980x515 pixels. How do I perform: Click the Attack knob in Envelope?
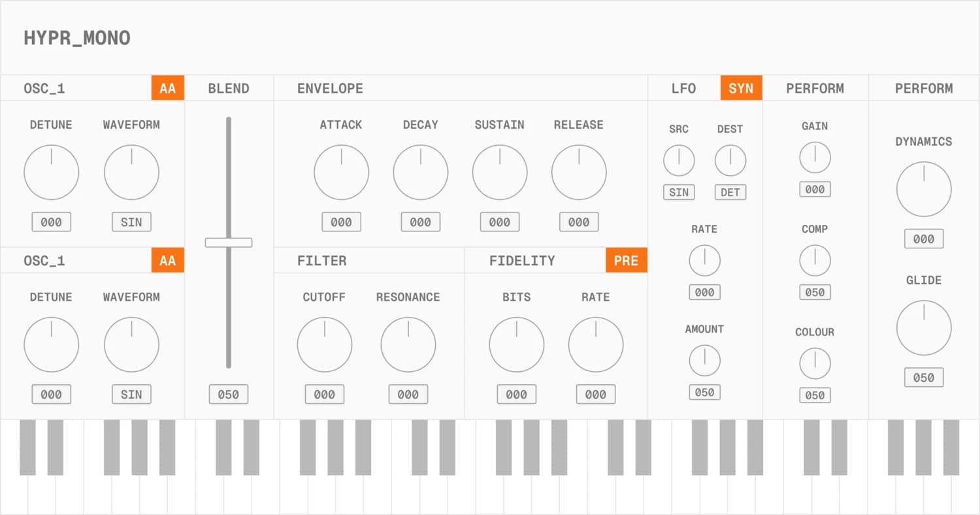click(341, 173)
